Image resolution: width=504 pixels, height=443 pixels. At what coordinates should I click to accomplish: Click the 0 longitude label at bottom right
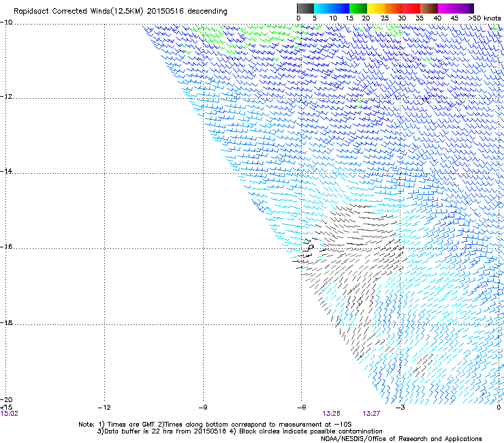click(x=499, y=408)
